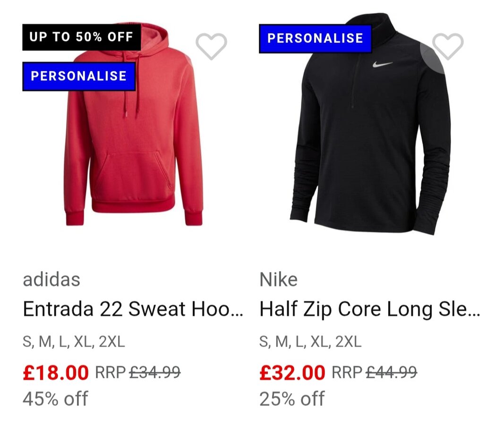Open the Half Zip Core Long Sleeve title

point(369,309)
